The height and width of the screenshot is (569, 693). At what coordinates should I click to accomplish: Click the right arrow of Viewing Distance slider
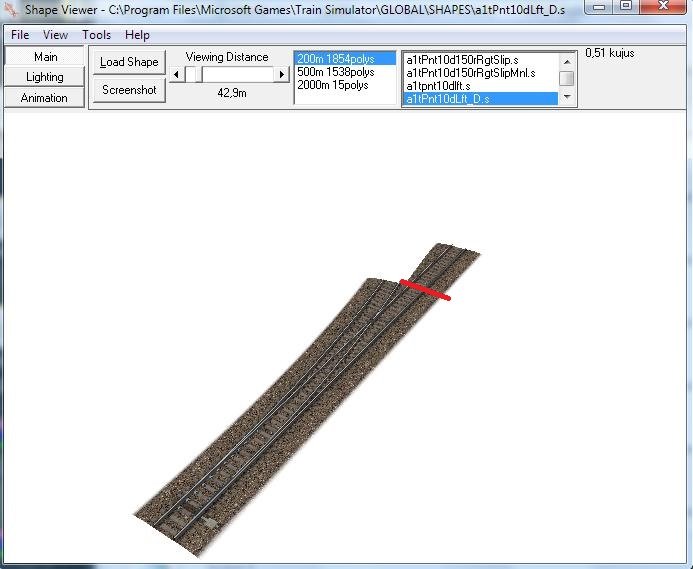[x=282, y=74]
